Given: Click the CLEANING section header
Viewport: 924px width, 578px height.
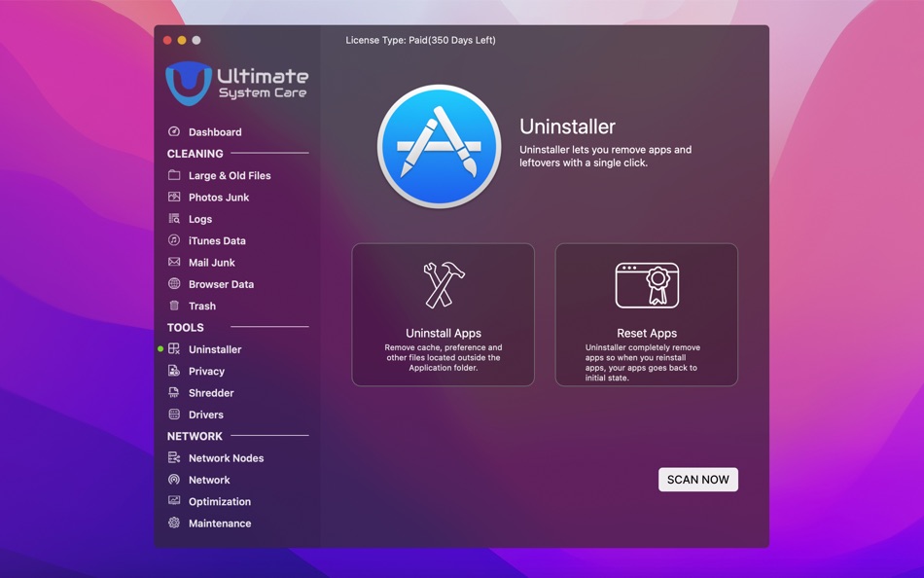Looking at the screenshot, I should coord(195,154).
